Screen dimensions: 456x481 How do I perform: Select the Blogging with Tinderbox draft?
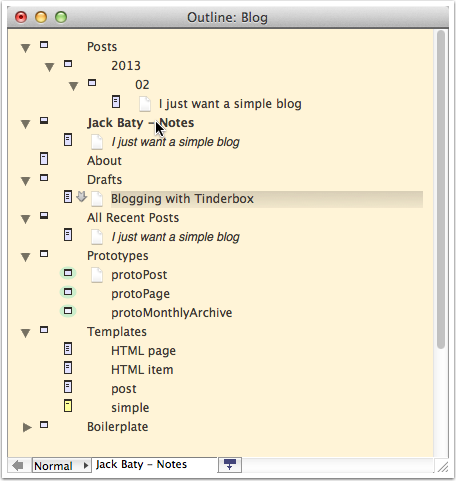(182, 199)
